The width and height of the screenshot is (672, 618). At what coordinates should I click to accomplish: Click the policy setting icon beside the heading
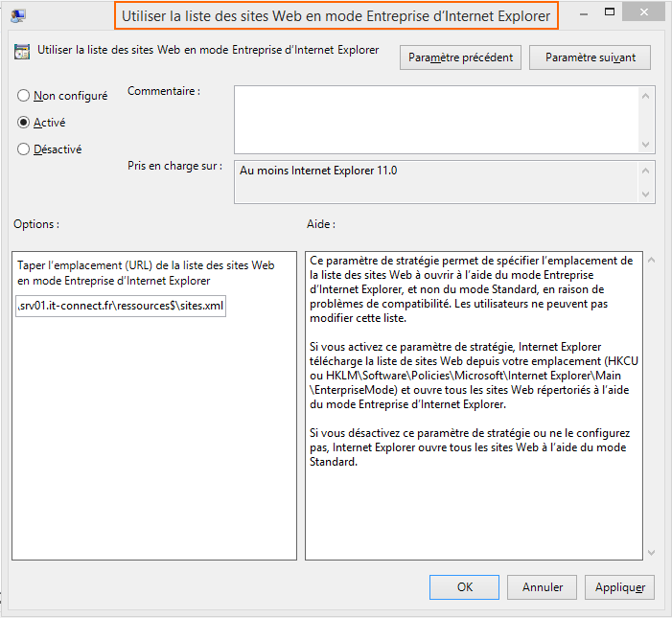point(21,51)
